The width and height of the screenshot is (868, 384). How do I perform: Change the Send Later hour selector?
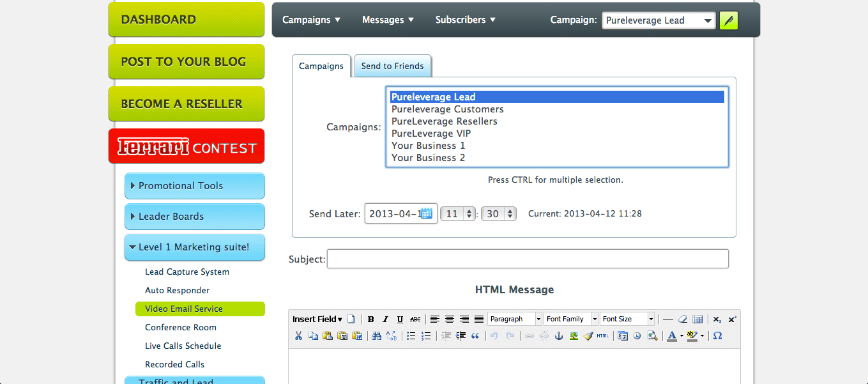[x=459, y=214]
